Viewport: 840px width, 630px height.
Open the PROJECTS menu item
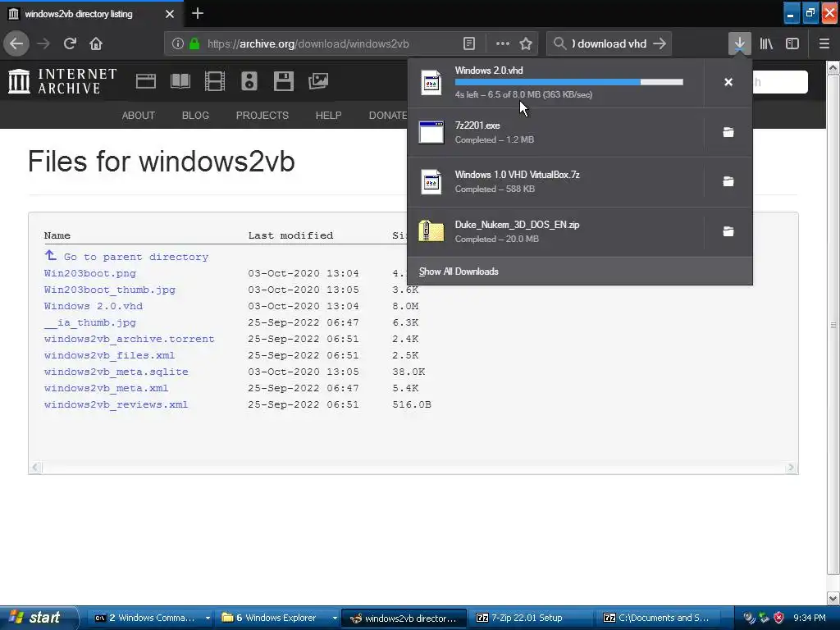coord(262,115)
